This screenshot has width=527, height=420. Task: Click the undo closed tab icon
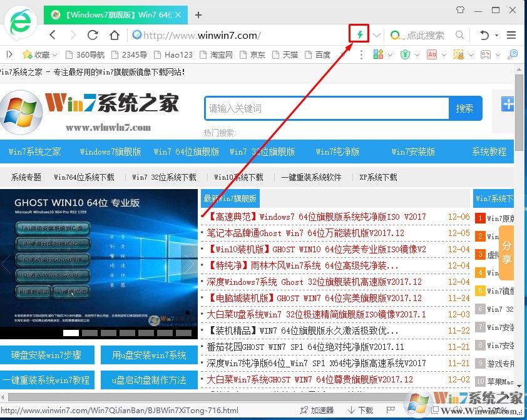tap(484, 35)
